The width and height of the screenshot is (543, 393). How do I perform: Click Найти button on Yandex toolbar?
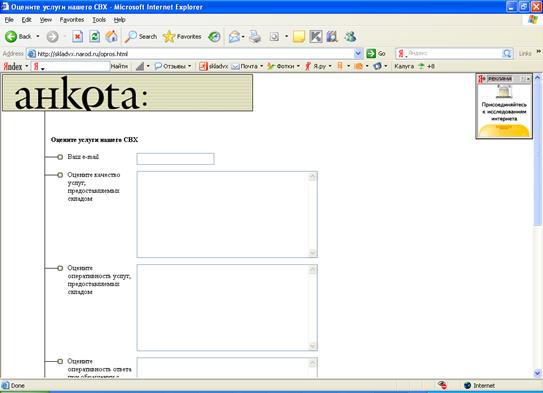119,66
